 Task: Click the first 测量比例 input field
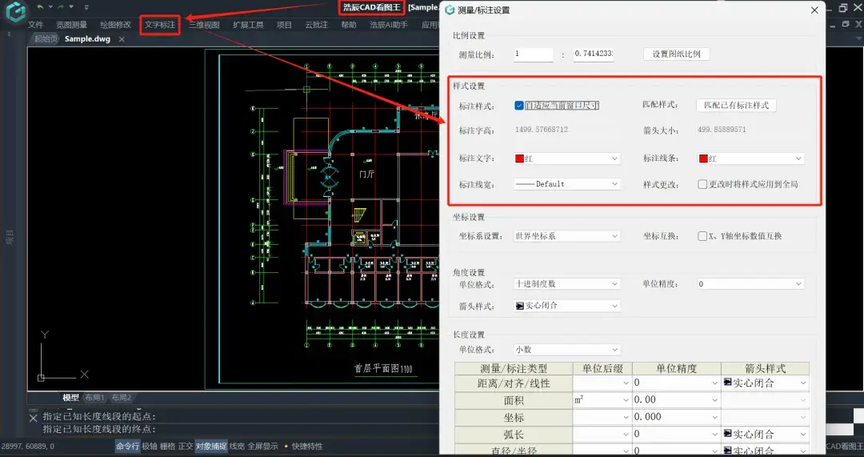pyautogui.click(x=533, y=54)
